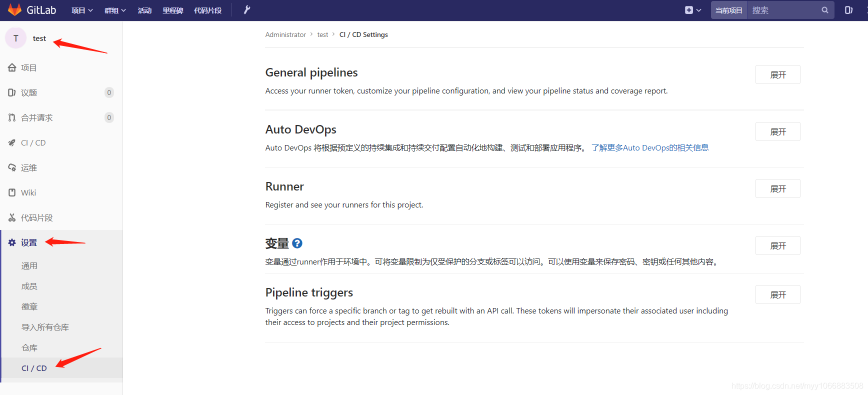Open 议题 in the sidebar
868x395 pixels.
click(x=29, y=92)
